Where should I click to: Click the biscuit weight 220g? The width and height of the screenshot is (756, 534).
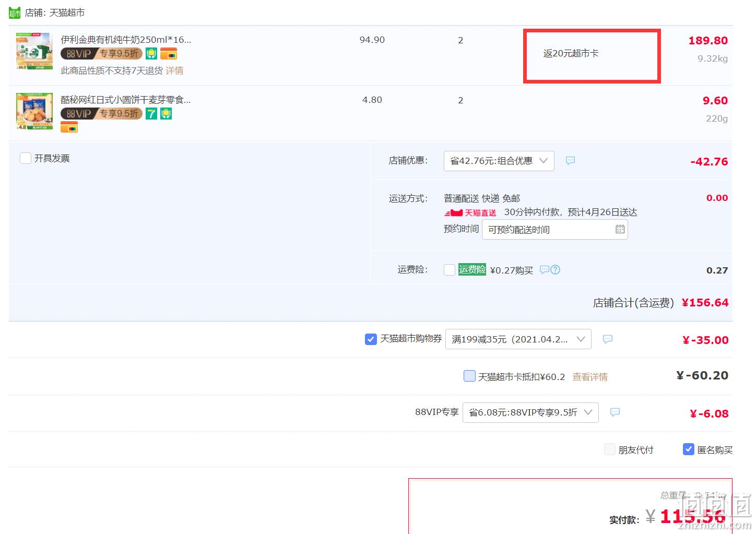(x=717, y=118)
